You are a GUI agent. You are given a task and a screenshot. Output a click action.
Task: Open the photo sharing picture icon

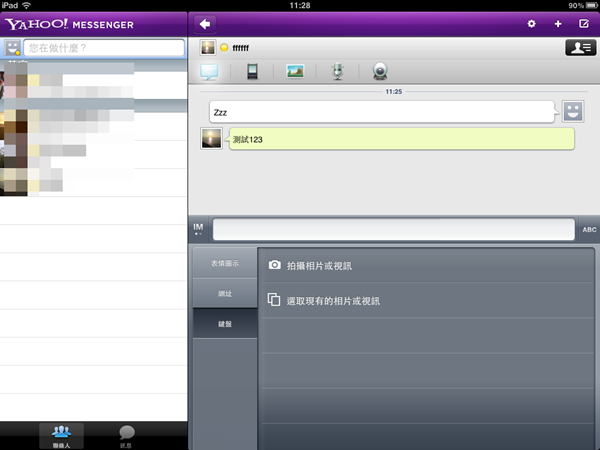295,71
